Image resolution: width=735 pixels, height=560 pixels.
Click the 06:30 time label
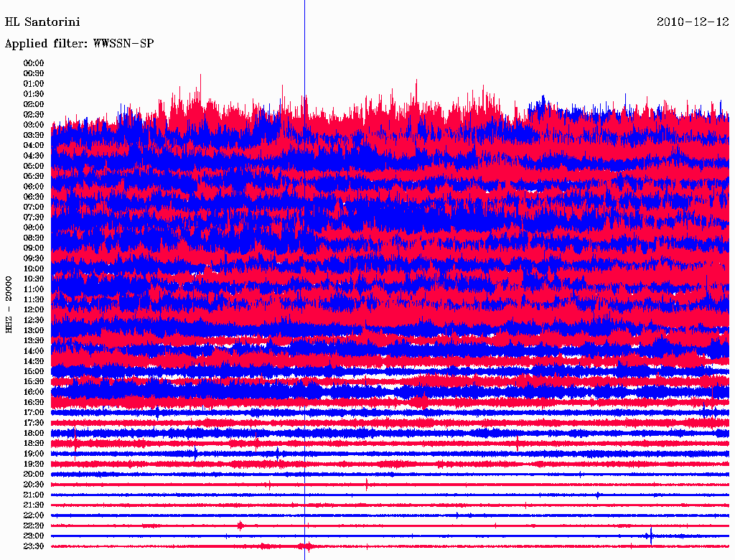point(34,197)
